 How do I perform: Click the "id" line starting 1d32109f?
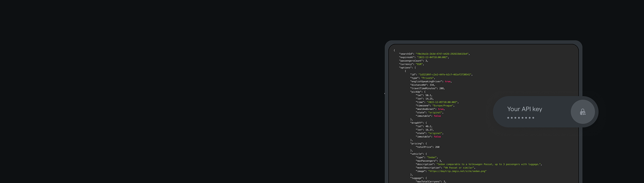click(x=441, y=74)
